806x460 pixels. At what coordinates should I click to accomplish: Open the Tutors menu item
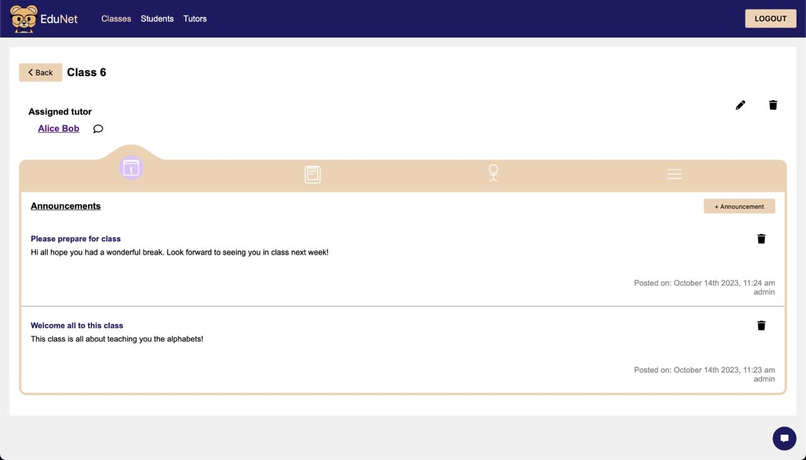point(195,19)
